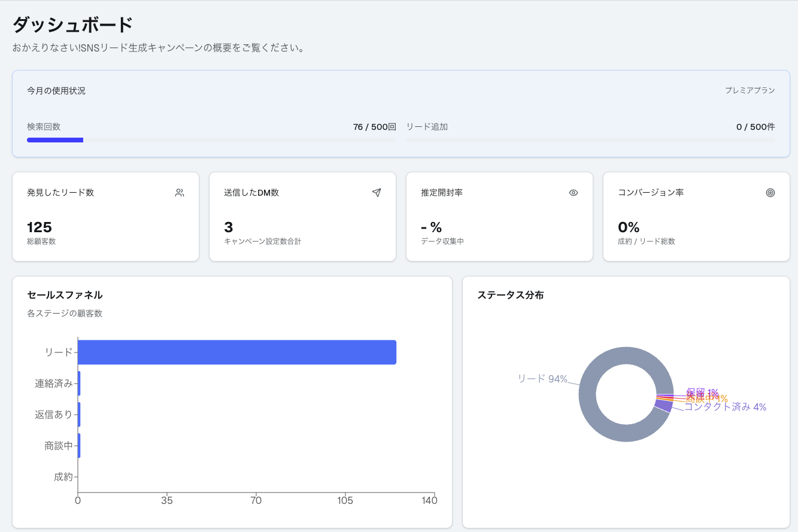Click the target icon on the コンバージョン率 card
This screenshot has height=532, width=798.
(770, 193)
